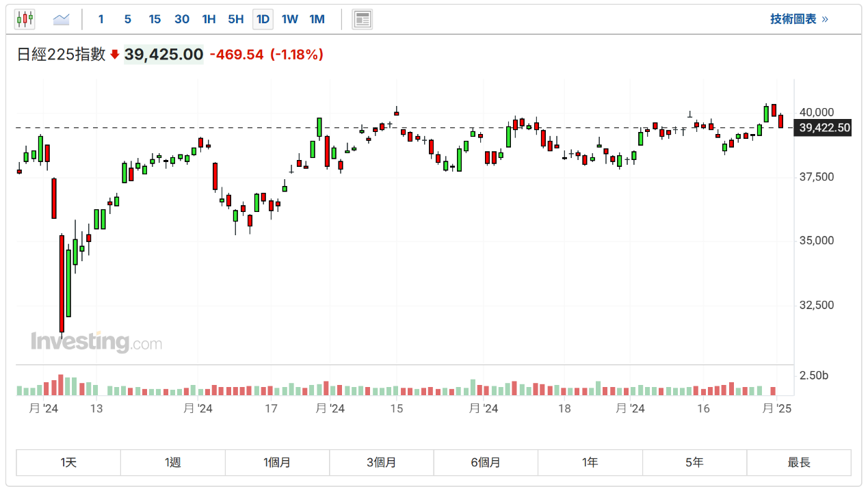Switch to 1W weekly interval
Viewport: 868px width, 493px height.
pos(290,19)
